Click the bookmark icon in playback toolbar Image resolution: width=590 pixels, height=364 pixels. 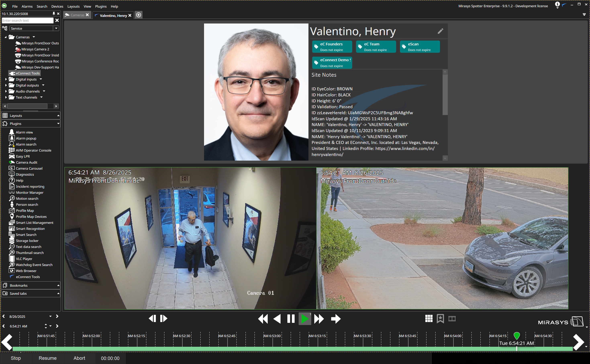[x=440, y=318]
